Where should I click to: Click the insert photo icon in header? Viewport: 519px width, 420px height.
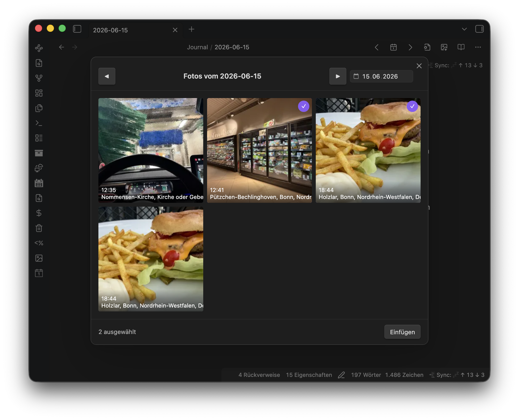444,47
